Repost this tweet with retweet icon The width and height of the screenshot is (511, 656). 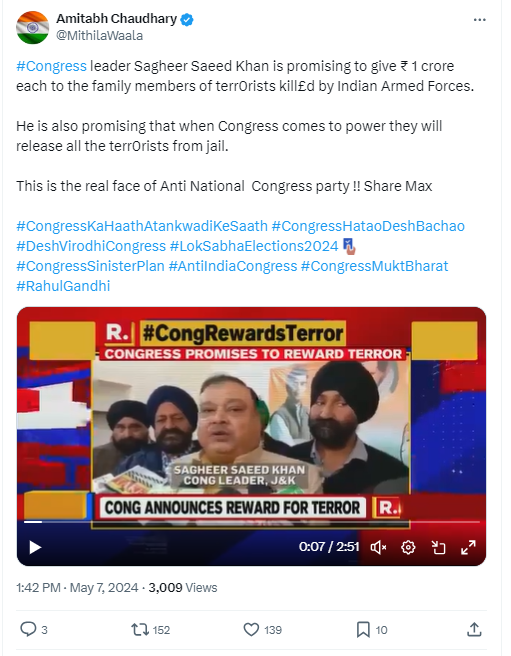point(140,629)
